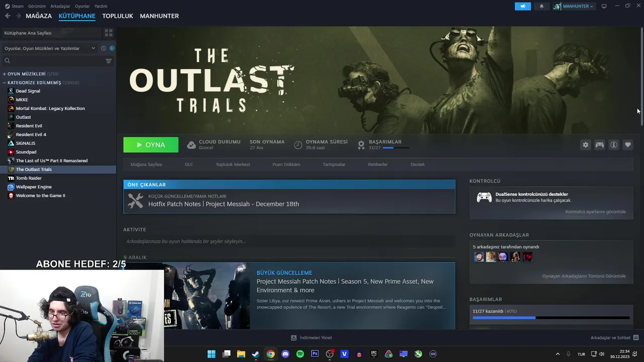Click the cloud status icon

191,145
